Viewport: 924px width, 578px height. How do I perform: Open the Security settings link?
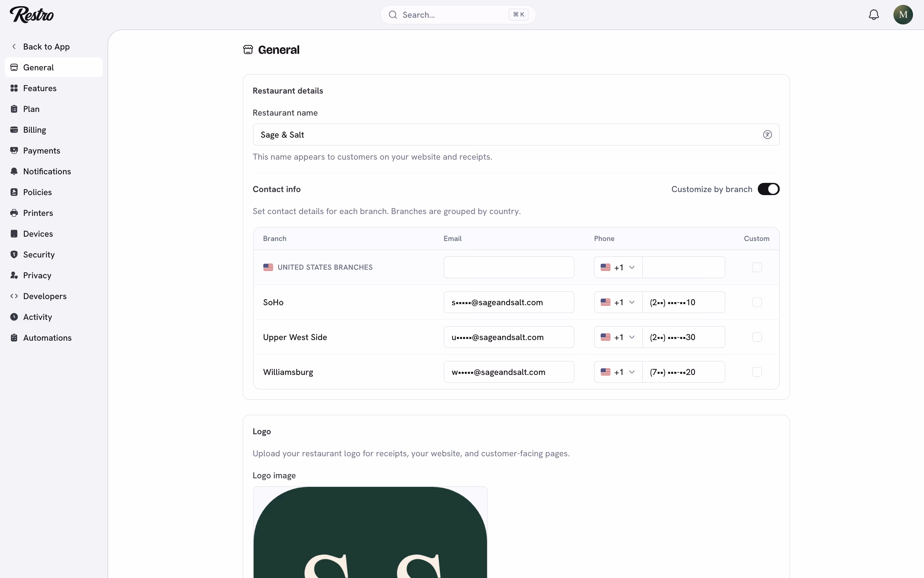(x=54, y=254)
